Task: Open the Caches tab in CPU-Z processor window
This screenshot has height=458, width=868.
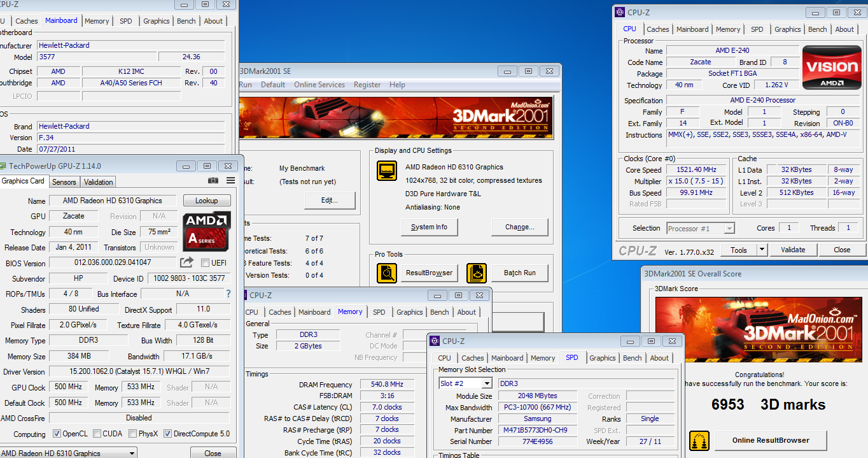Action: pyautogui.click(x=658, y=29)
